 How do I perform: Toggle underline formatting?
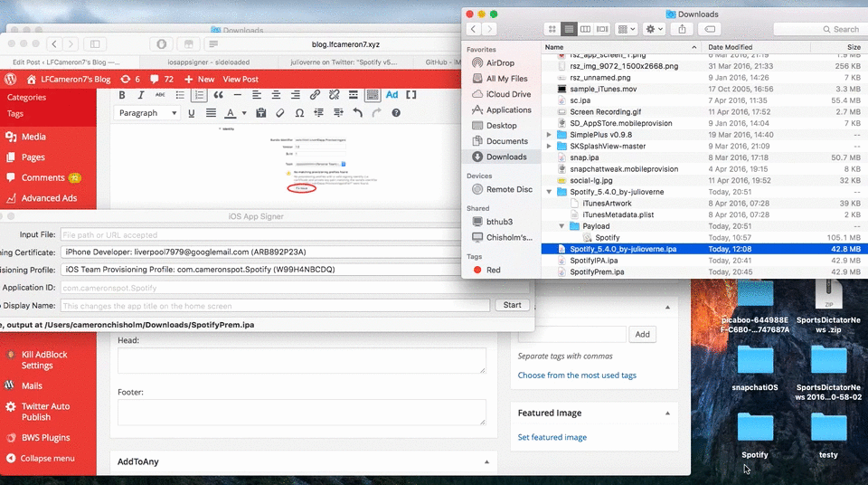click(192, 113)
